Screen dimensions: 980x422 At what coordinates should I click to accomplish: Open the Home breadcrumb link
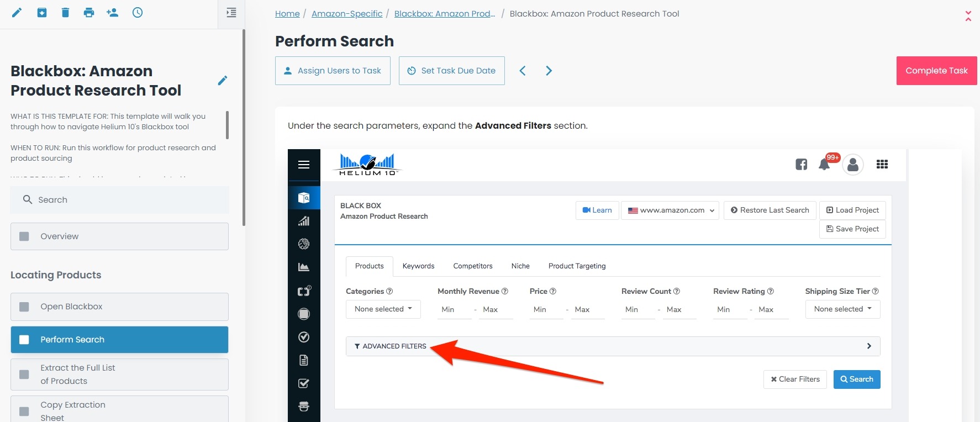[x=287, y=14]
